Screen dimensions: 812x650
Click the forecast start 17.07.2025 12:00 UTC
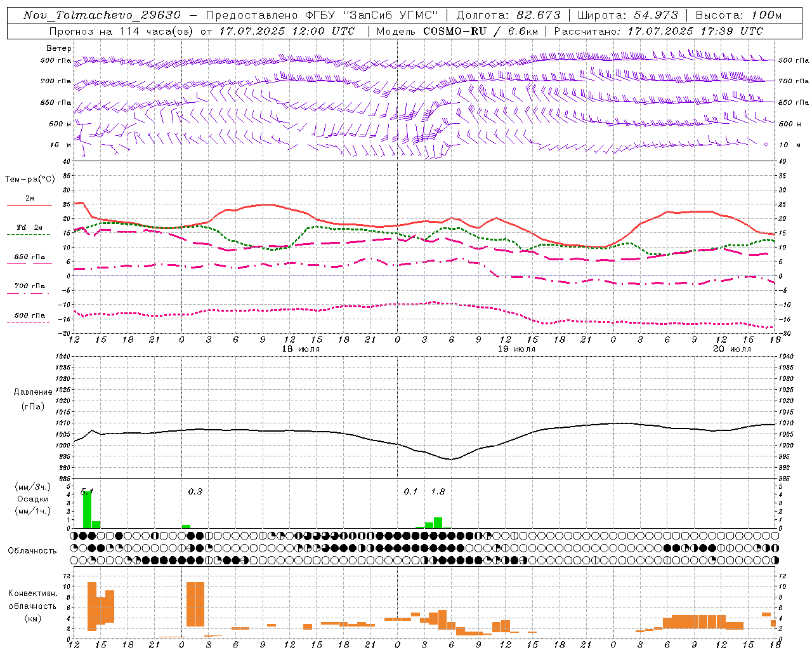coord(287,31)
